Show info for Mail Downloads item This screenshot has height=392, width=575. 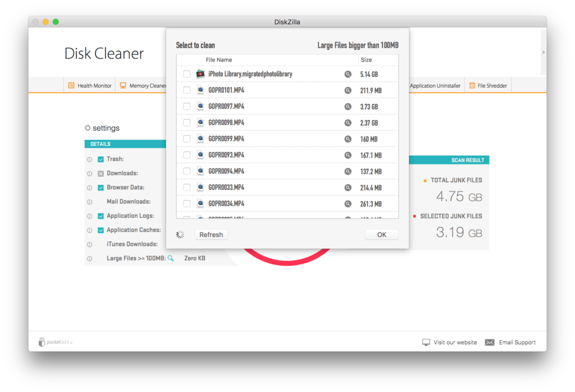point(89,202)
